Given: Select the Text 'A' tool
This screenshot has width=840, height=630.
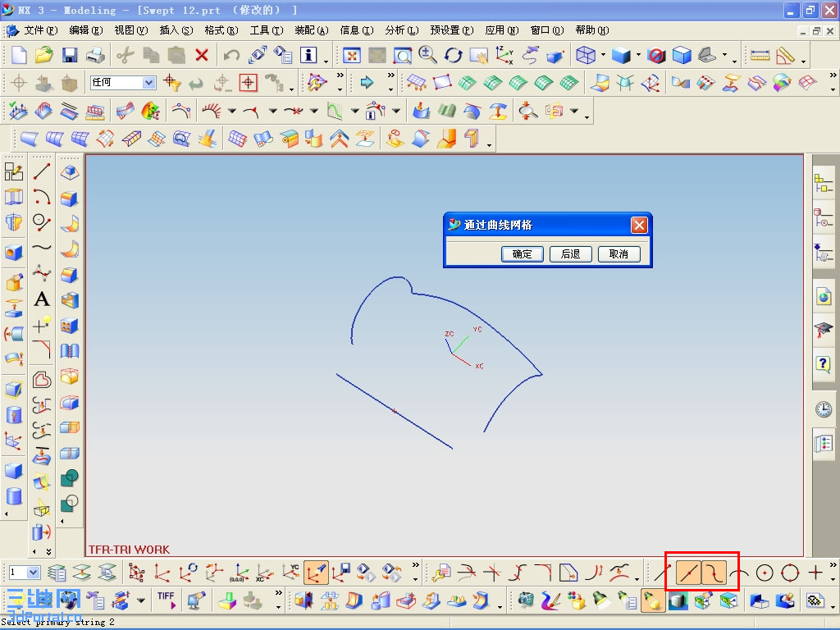Looking at the screenshot, I should coord(42,299).
